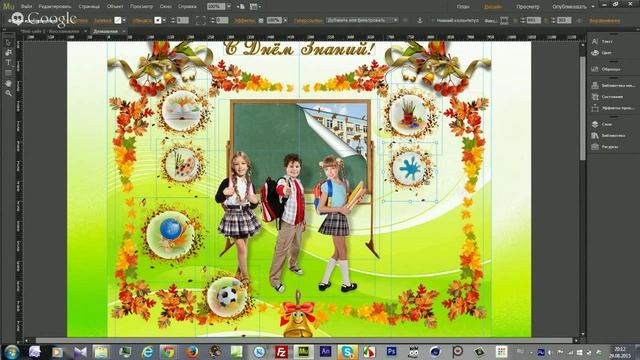Switch to План mode

pos(462,7)
